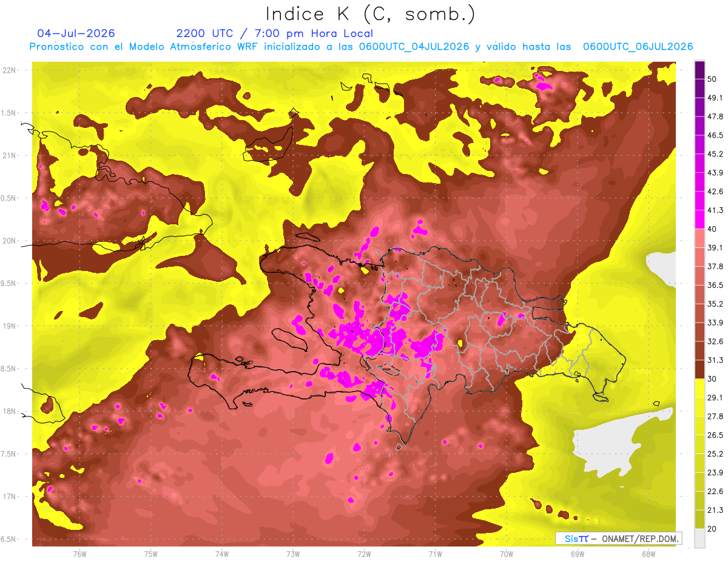Click the colorbar label "30"
Viewport: 728px width, 562px height.
713,379
